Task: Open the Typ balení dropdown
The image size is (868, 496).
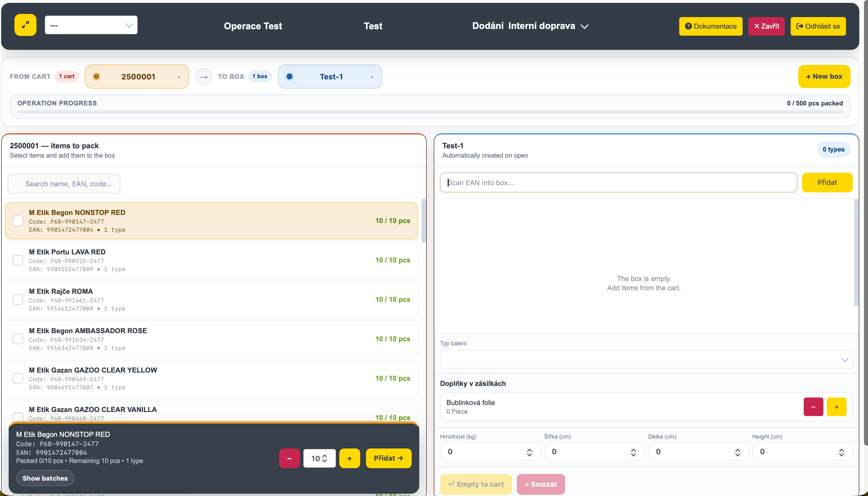Action: click(x=646, y=359)
